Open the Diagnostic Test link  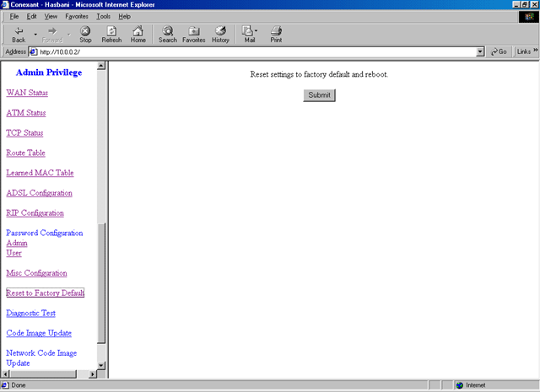coord(31,313)
